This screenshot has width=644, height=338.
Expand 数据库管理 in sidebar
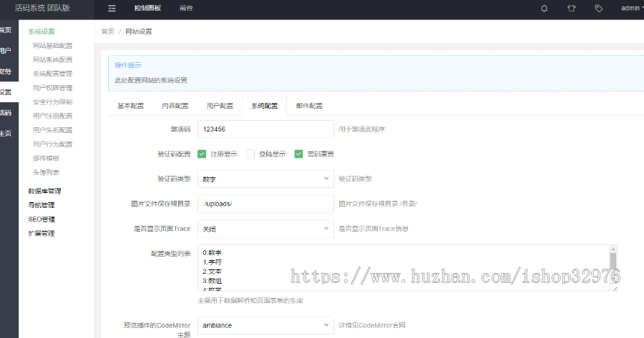tap(44, 191)
